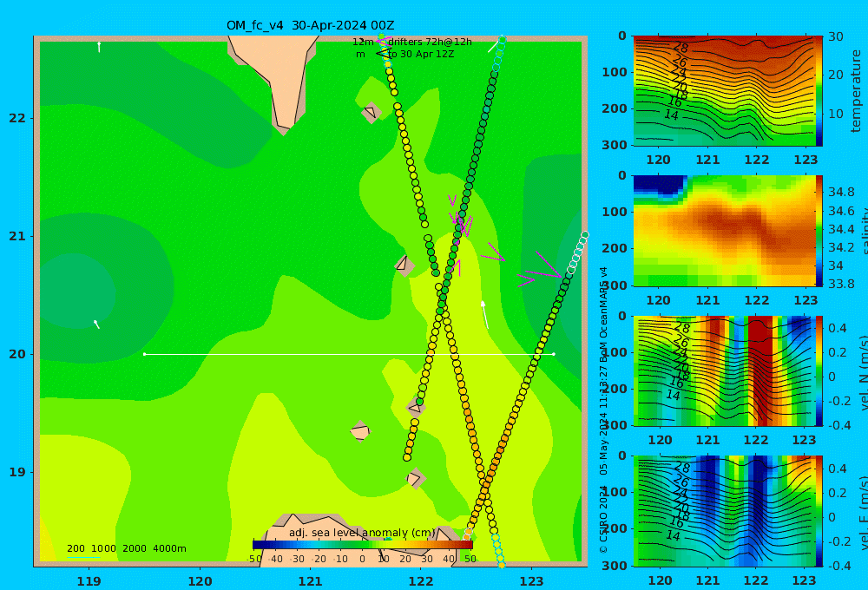Click the "14" contour label in temperature panel
The width and height of the screenshot is (868, 590).
tap(671, 115)
